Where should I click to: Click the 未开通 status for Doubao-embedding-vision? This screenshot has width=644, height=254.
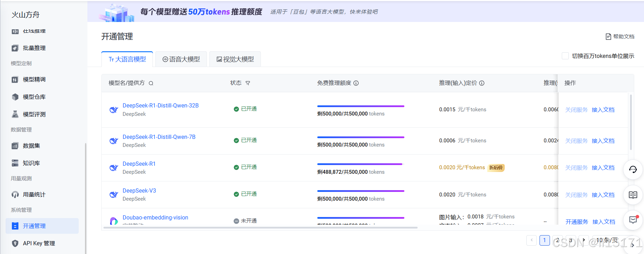pos(245,221)
